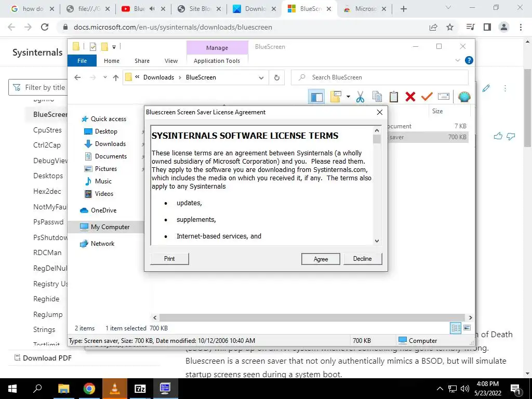Select Pictures in navigation pane
Screen dimensions: 532x399
pos(100,169)
